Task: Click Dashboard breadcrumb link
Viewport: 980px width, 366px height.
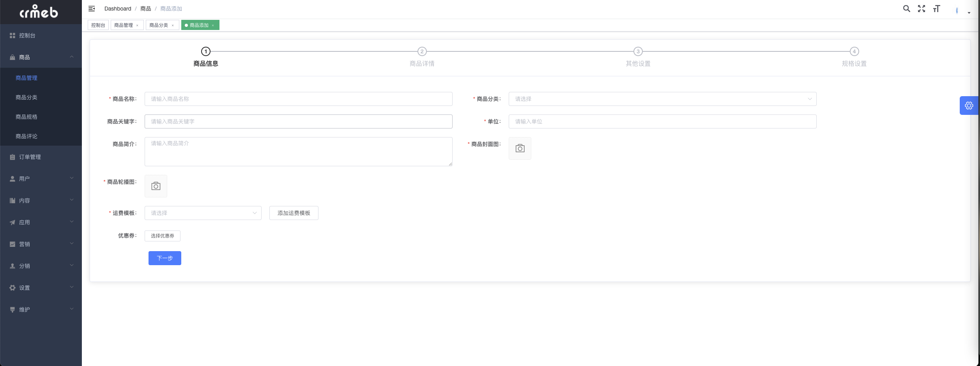Action: coord(118,9)
